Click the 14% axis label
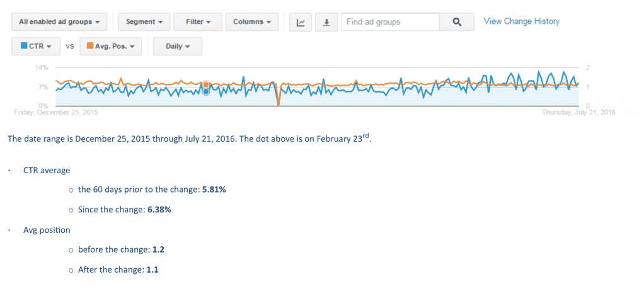644x289 pixels. (x=43, y=67)
